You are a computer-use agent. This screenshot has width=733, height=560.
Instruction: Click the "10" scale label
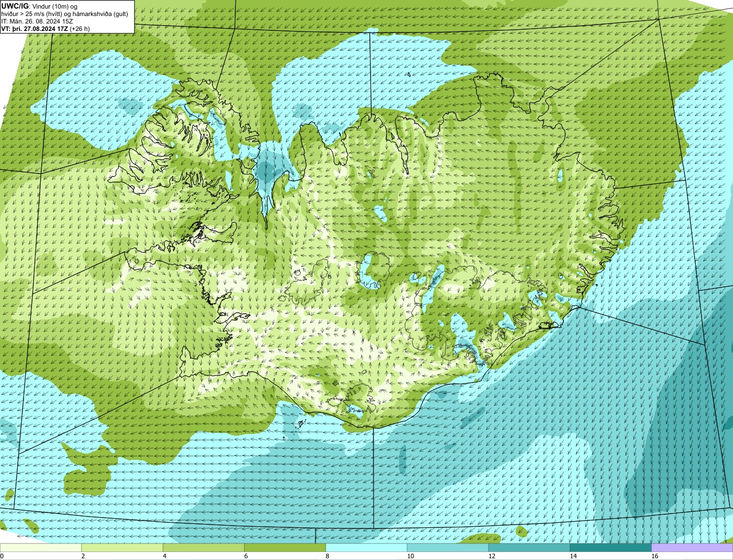click(x=410, y=556)
